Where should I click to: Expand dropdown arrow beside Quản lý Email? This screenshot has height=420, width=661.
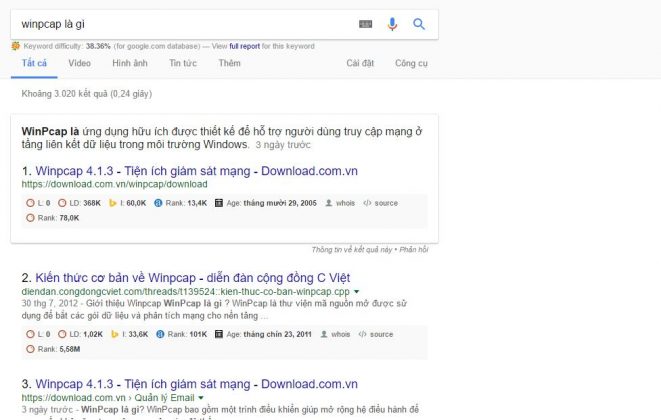(x=201, y=398)
